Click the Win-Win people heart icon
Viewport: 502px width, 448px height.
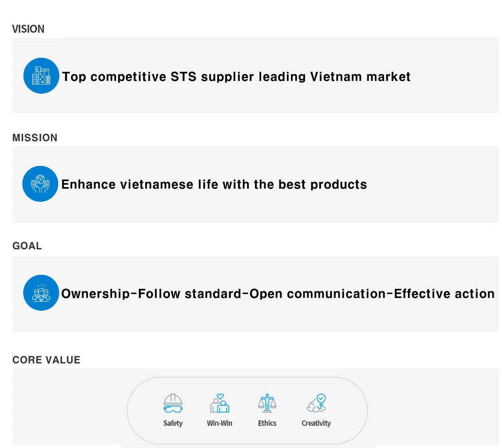click(x=220, y=403)
